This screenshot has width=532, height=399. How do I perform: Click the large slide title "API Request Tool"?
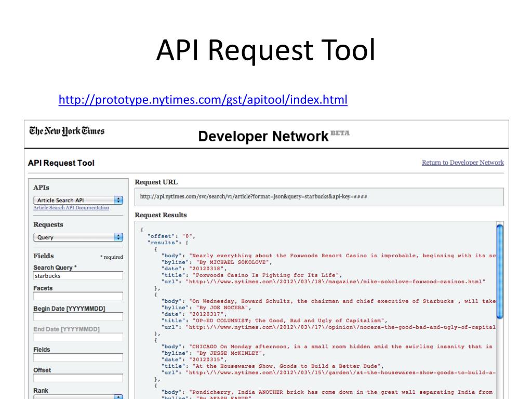pos(265,50)
